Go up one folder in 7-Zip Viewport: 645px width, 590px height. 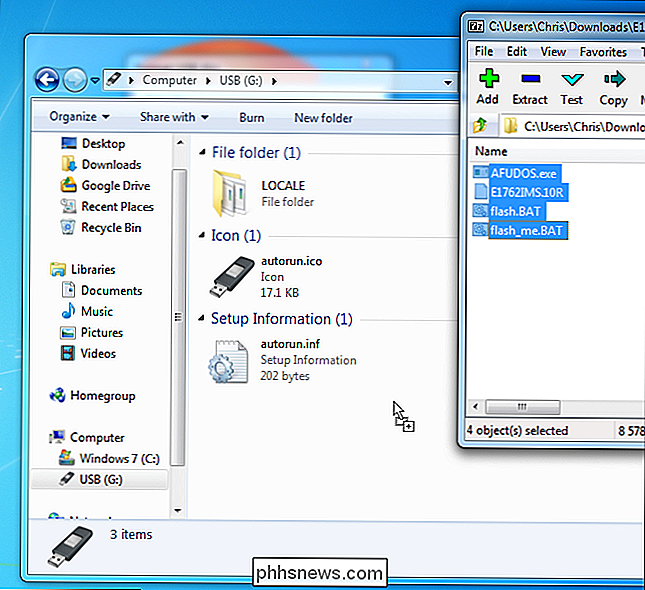480,125
